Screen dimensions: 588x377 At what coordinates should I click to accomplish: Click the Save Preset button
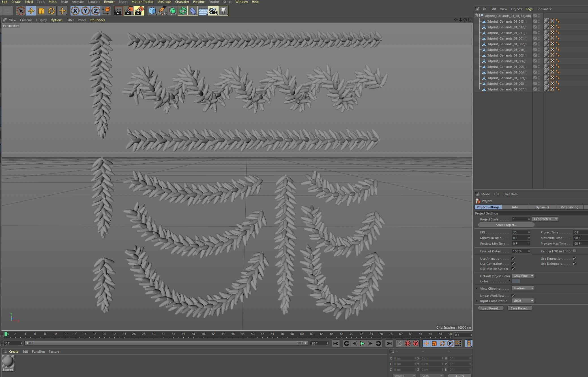pyautogui.click(x=520, y=308)
